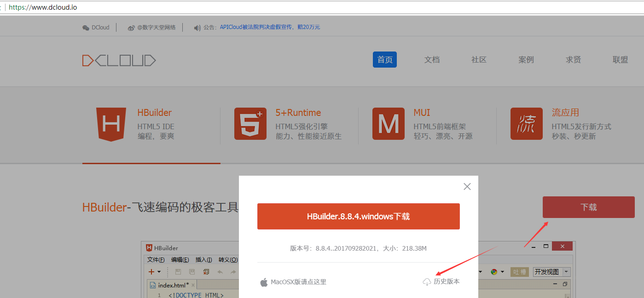644x298 pixels.
Task: Click the HBuilder.8.8.4.windows下载 button
Action: [x=358, y=216]
